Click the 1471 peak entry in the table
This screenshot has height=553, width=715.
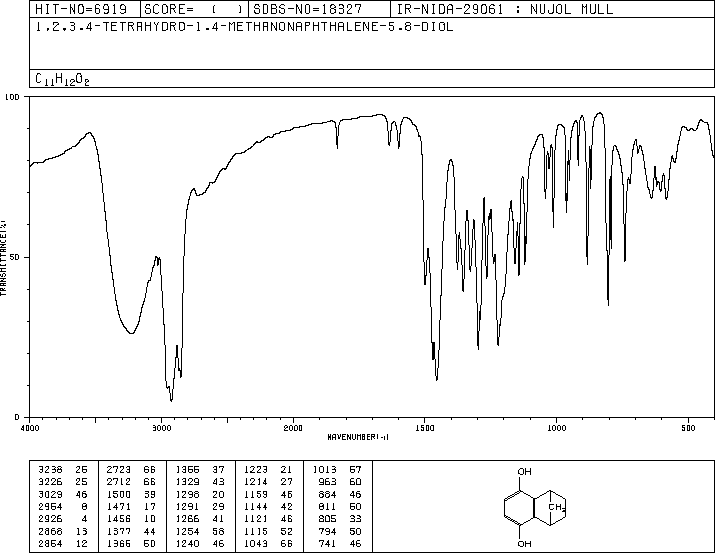click(x=131, y=506)
